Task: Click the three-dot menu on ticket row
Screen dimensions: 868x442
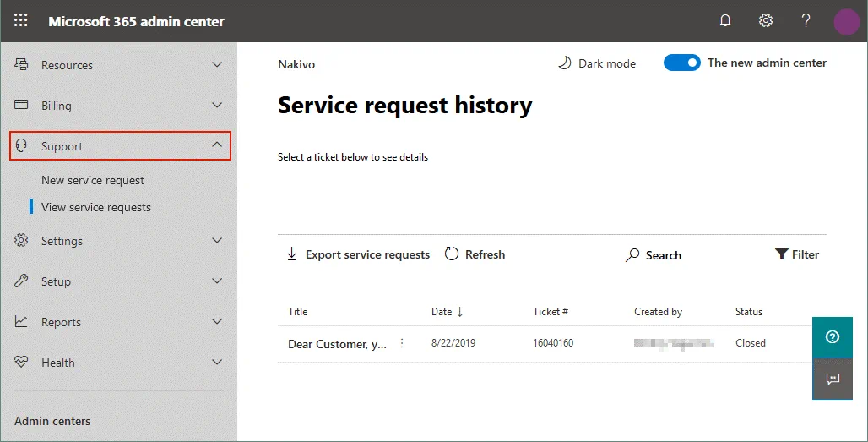Action: [402, 343]
